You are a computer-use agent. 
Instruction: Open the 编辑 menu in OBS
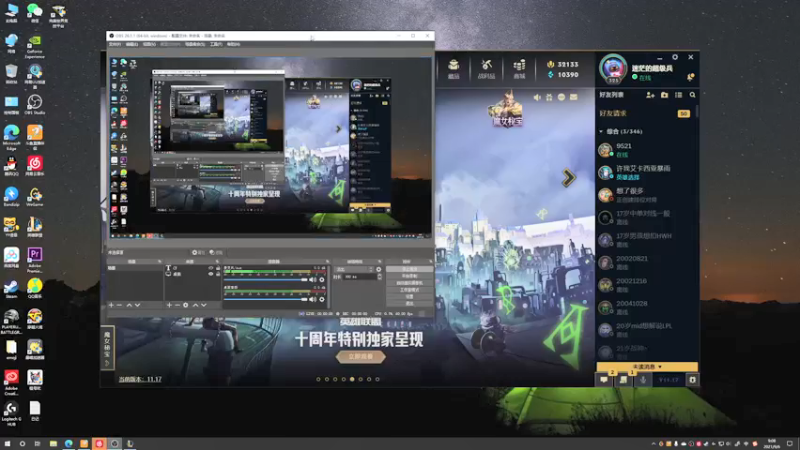pyautogui.click(x=132, y=44)
